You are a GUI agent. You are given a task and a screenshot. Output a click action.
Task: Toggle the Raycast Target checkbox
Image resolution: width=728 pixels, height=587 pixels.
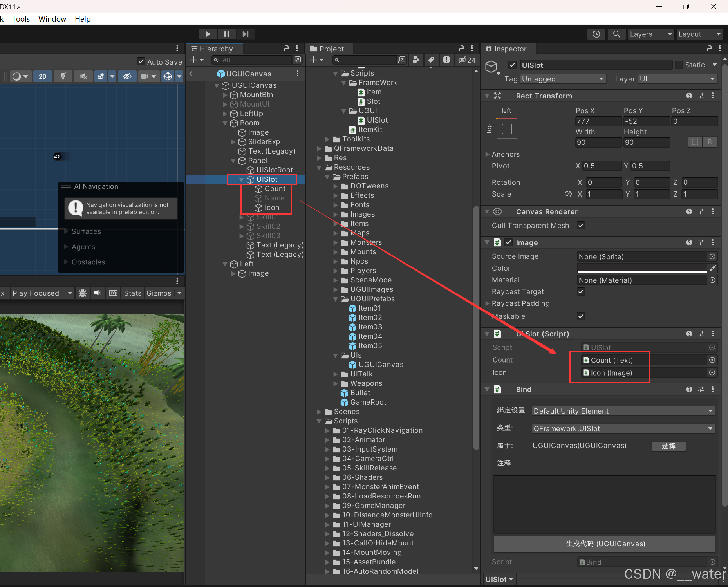[581, 291]
